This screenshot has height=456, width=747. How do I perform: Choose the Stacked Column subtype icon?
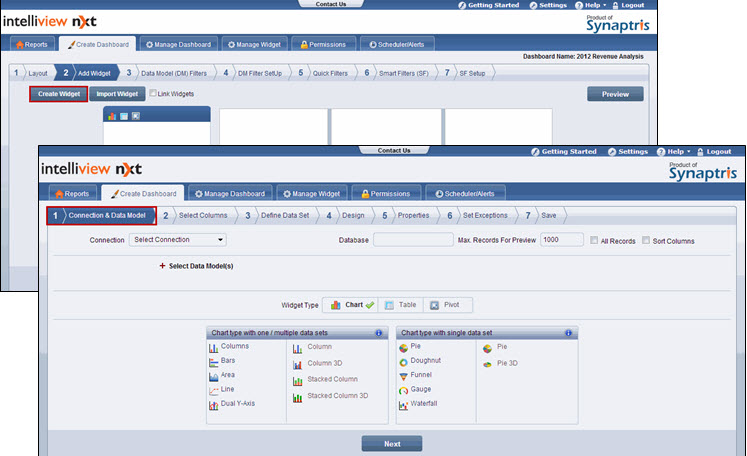298,381
